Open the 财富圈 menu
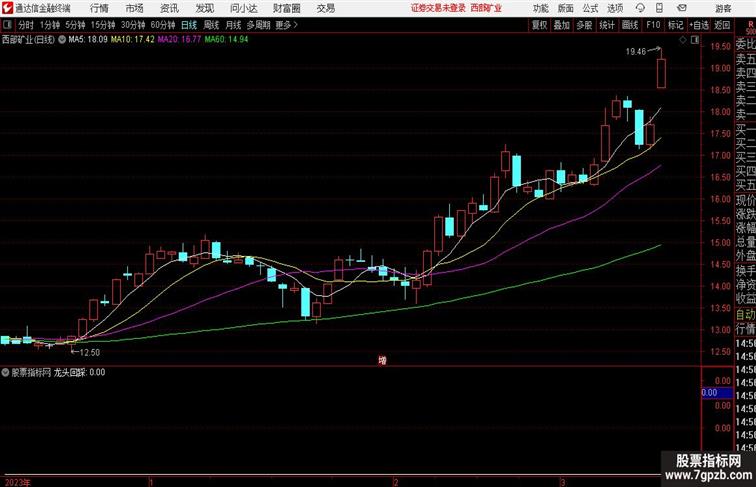 click(286, 8)
